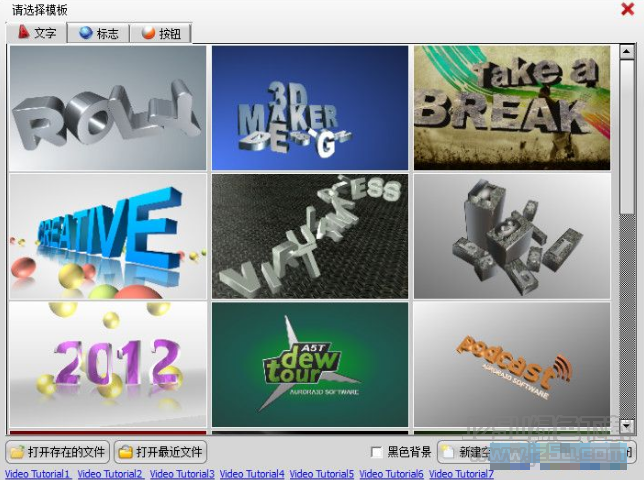Open Video Tutorial4 link
This screenshot has width=644, height=480.
click(x=252, y=474)
